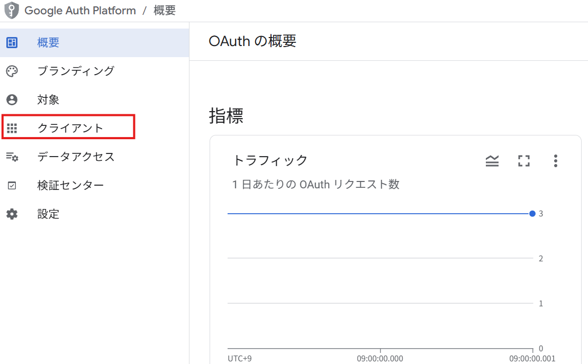This screenshot has height=364, width=588.
Task: Open the ブランディング menu item
Action: click(95, 71)
